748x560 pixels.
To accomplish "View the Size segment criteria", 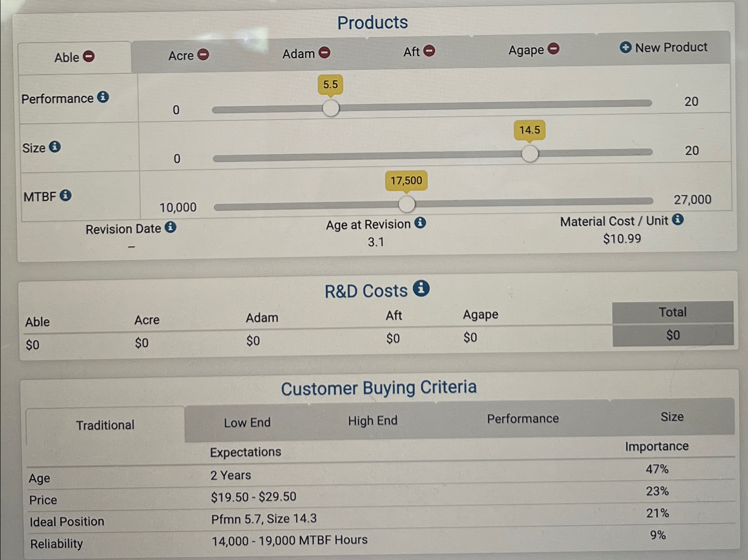I will pos(672,416).
